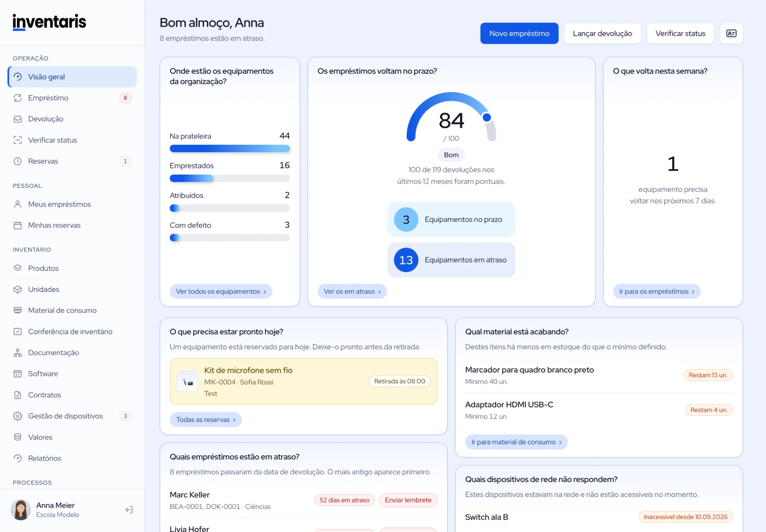This screenshot has height=532, width=766.
Task: Open the Ver os em atraso link
Action: pos(352,291)
